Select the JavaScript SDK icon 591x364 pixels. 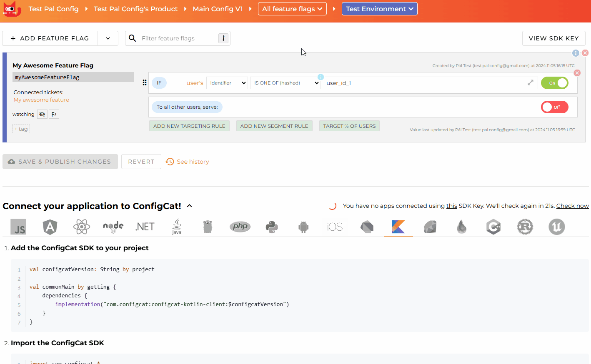(18, 227)
